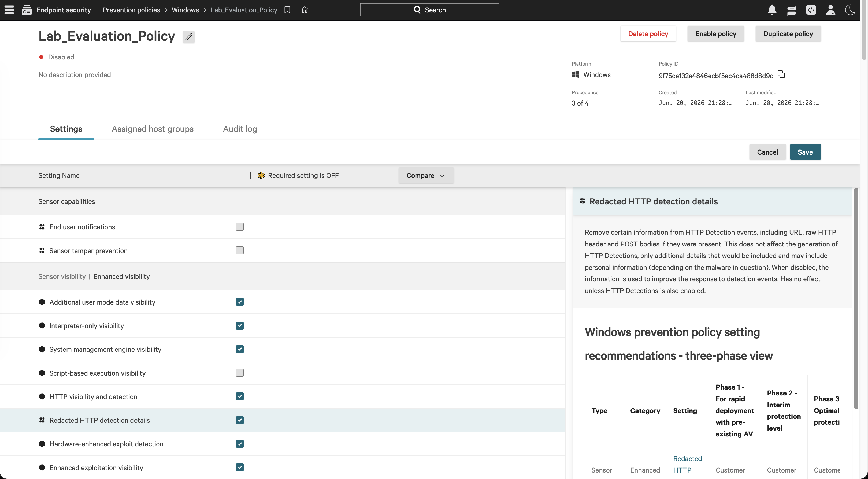Check Script-based execution visibility
The width and height of the screenshot is (868, 479).
pos(240,373)
